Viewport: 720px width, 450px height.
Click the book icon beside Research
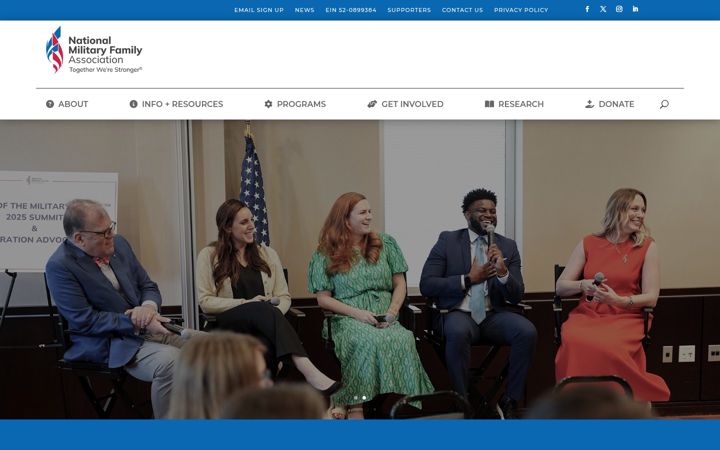pyautogui.click(x=489, y=104)
